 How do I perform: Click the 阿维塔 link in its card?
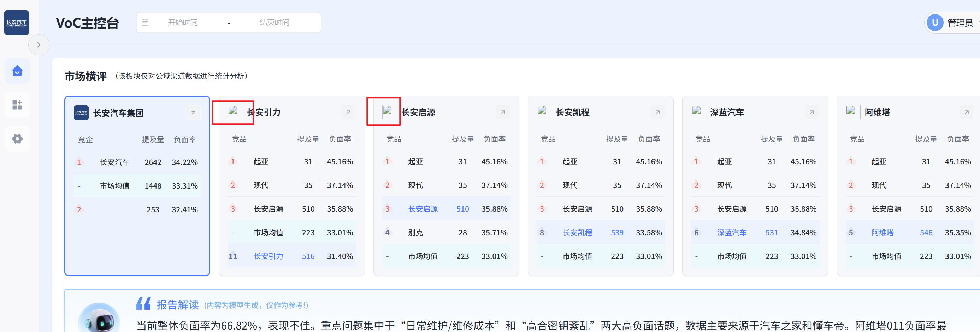tap(882, 232)
